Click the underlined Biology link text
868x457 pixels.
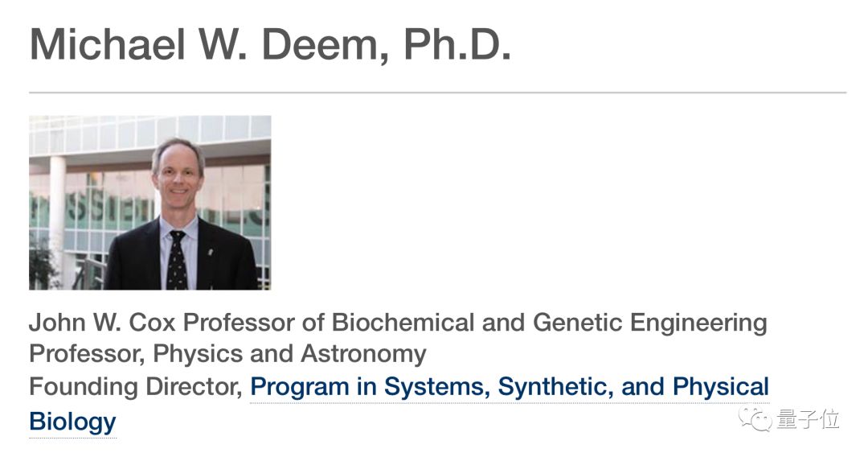tap(72, 422)
